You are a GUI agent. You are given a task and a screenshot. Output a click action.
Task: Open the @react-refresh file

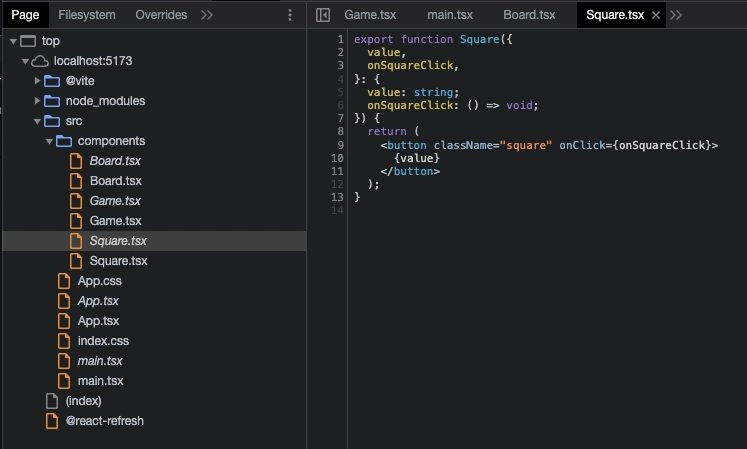105,421
